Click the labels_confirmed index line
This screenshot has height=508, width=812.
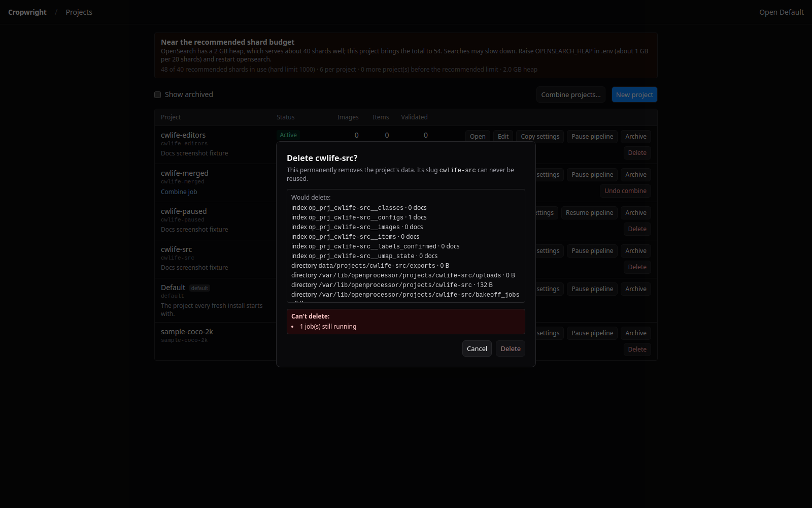pos(375,246)
